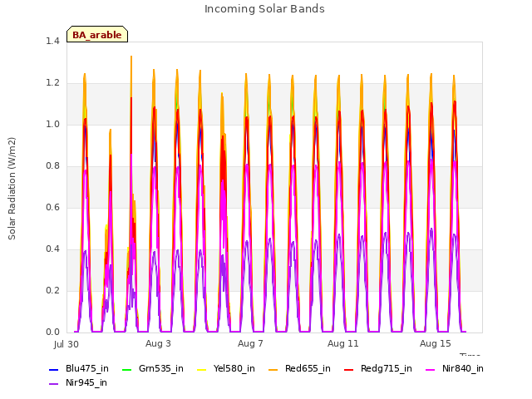Toggle the Nir840_in legend entry

point(455,369)
